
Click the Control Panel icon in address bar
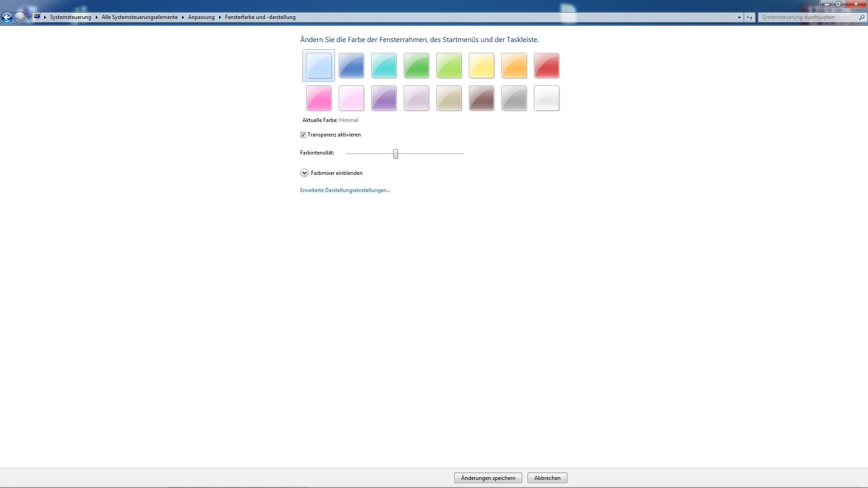click(38, 17)
